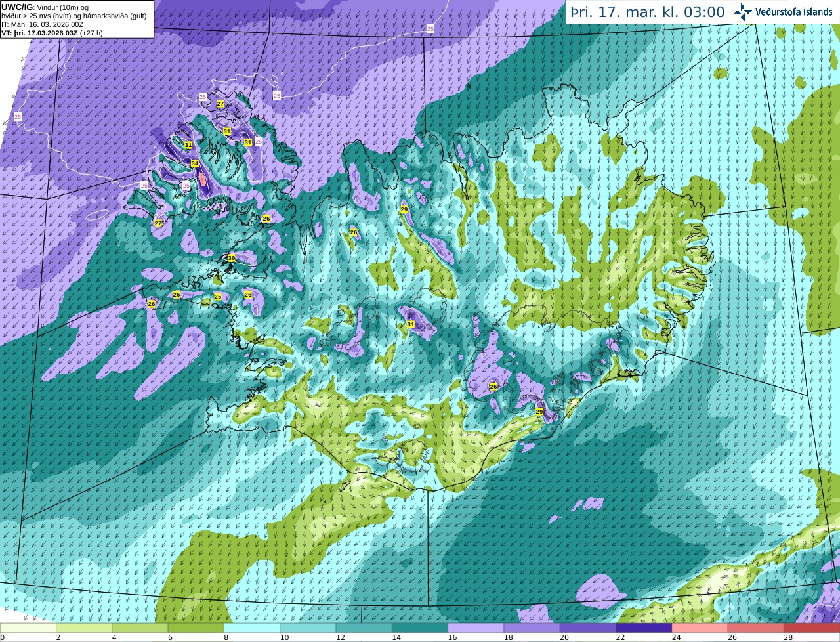Image resolution: width=840 pixels, height=642 pixels.
Task: Select the 8–10 m/s light cyan legend swatch
Action: click(x=252, y=628)
